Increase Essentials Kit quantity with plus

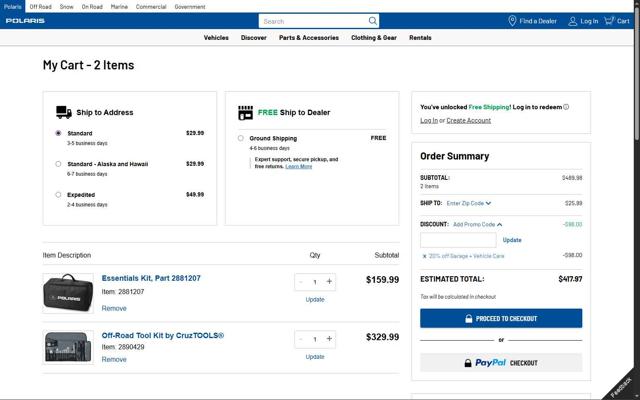(330, 282)
